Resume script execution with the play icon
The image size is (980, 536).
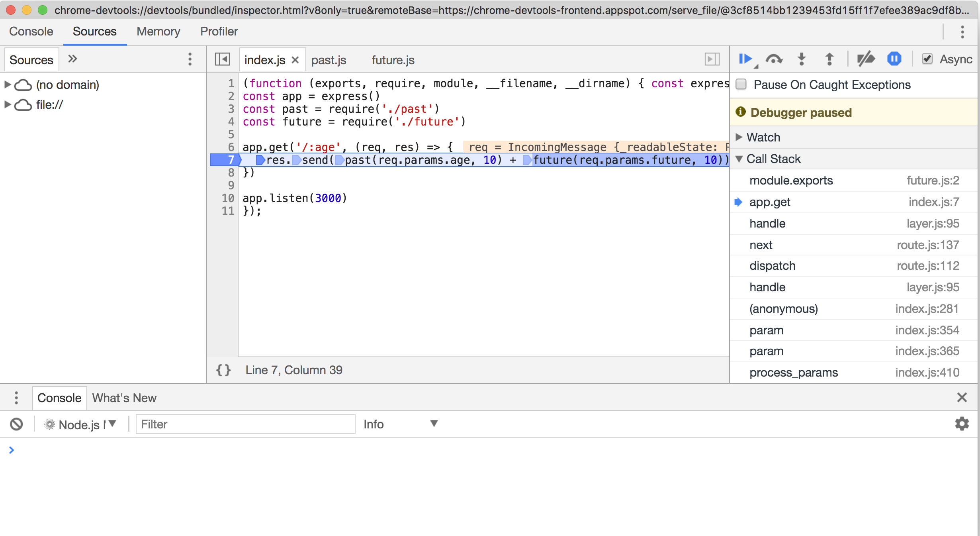coord(746,59)
